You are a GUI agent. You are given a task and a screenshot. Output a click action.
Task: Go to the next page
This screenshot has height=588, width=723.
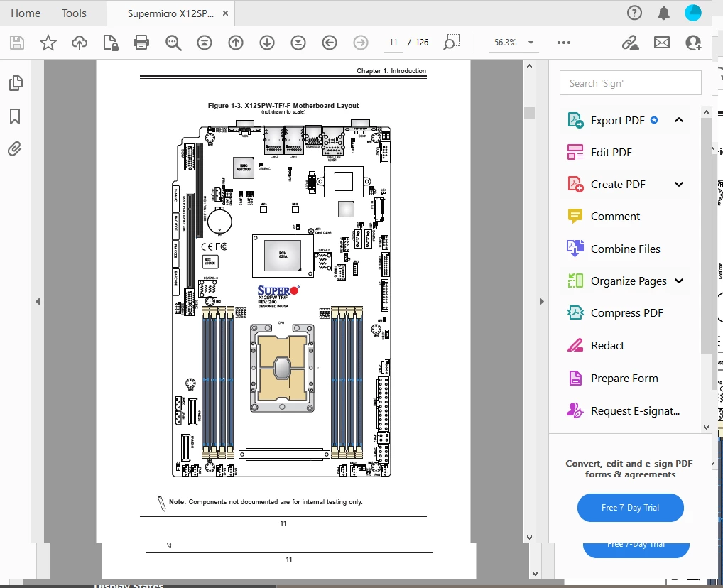267,43
